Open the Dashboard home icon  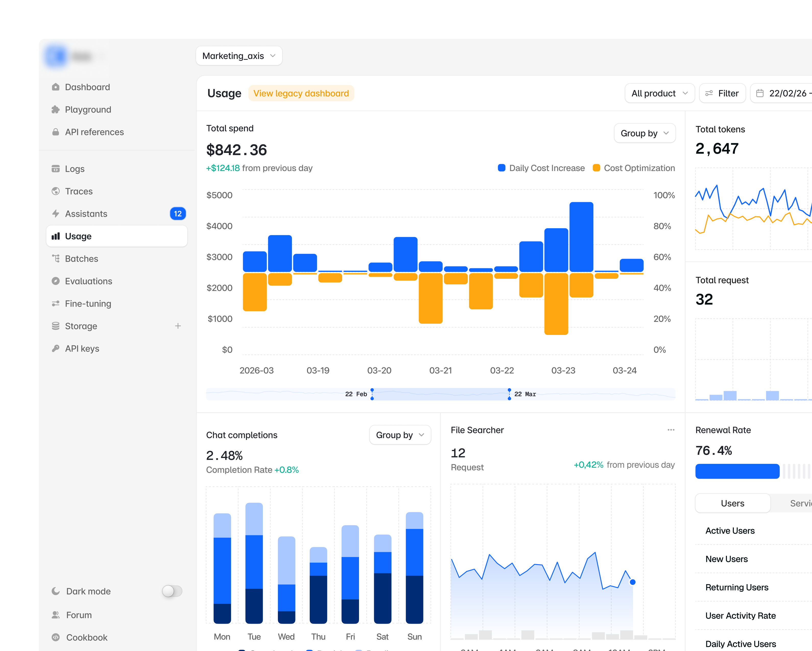tap(56, 87)
